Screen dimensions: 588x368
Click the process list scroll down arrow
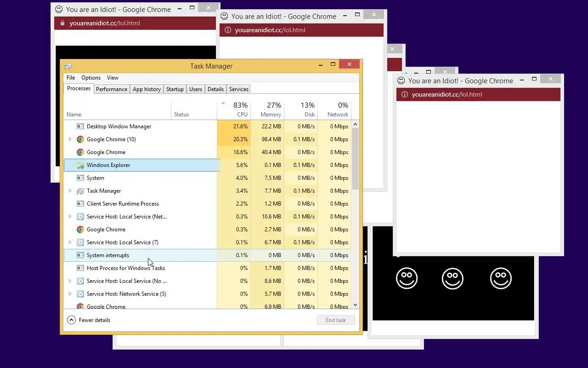click(x=355, y=305)
